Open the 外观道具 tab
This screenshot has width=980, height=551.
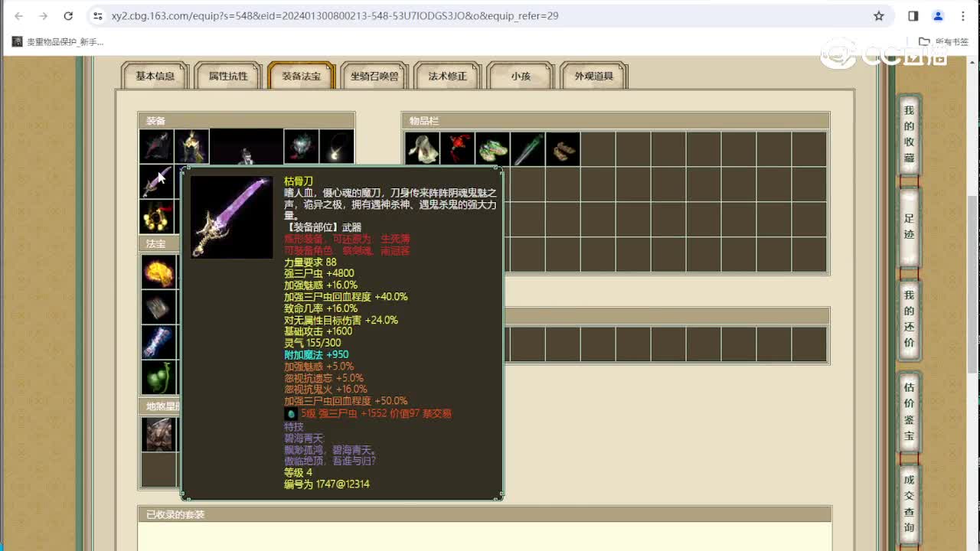(x=593, y=76)
